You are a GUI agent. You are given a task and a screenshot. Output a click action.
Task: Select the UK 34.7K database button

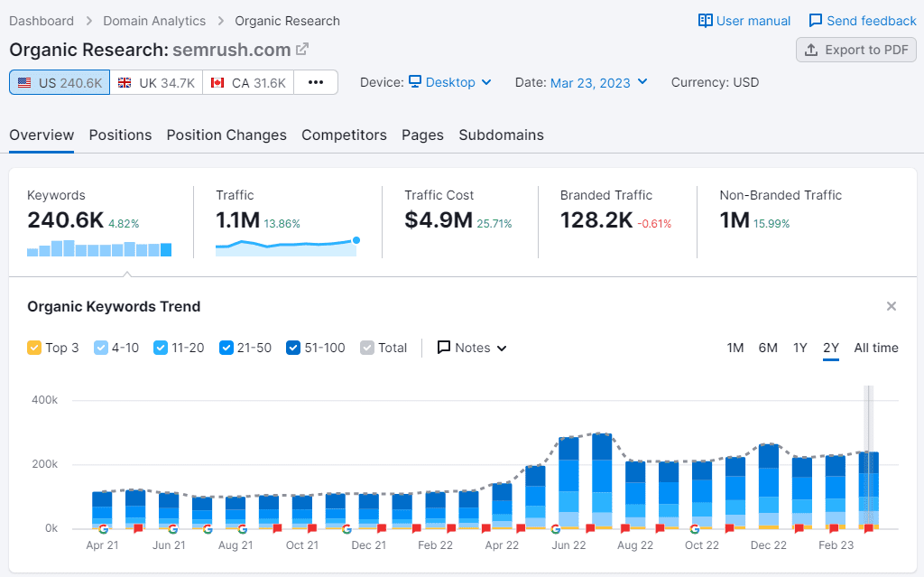pos(156,82)
